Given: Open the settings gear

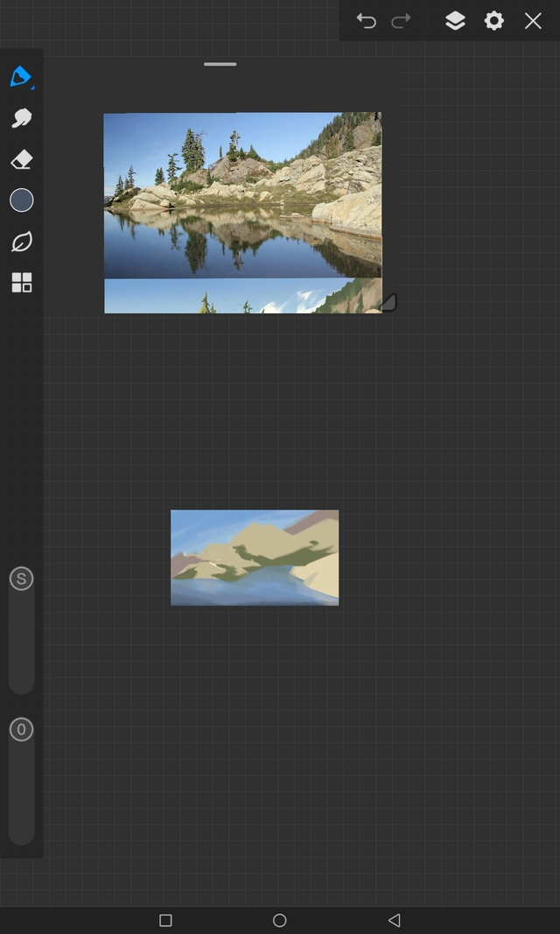Looking at the screenshot, I should point(494,21).
